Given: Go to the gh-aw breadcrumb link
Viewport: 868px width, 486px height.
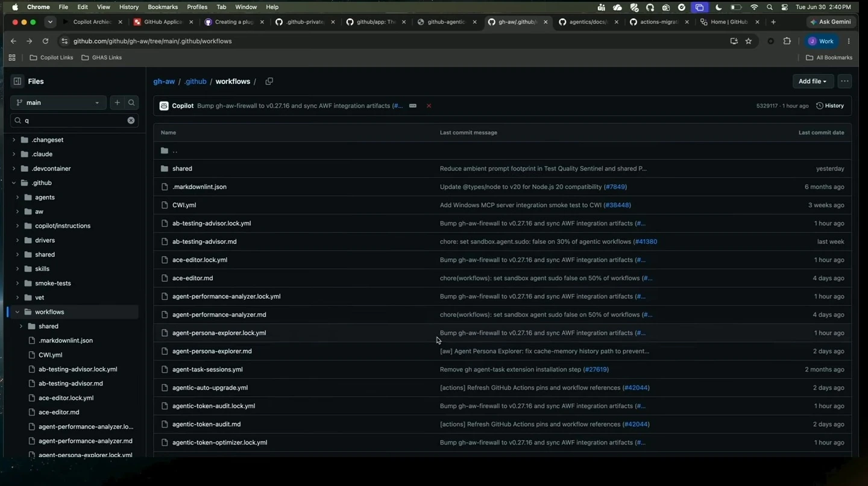Looking at the screenshot, I should point(164,81).
